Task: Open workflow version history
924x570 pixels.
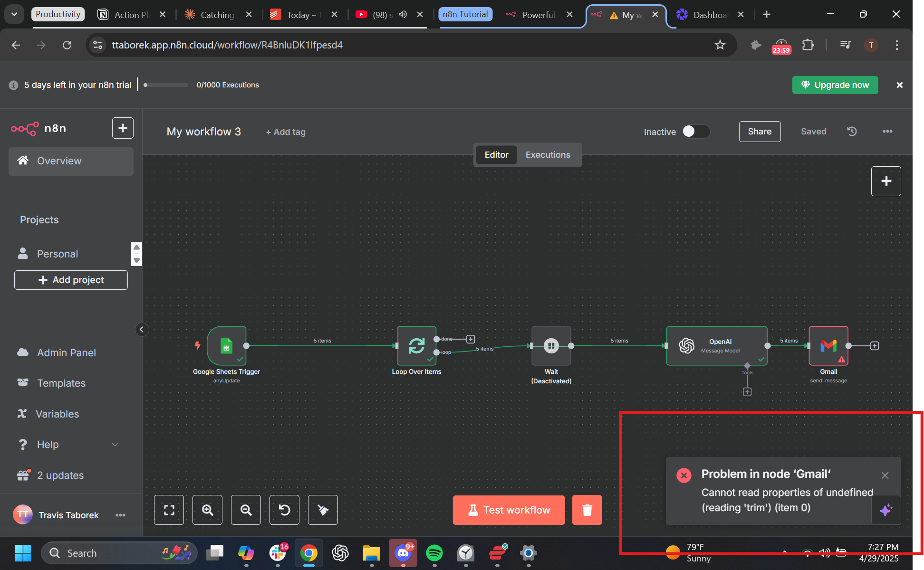Action: tap(851, 132)
